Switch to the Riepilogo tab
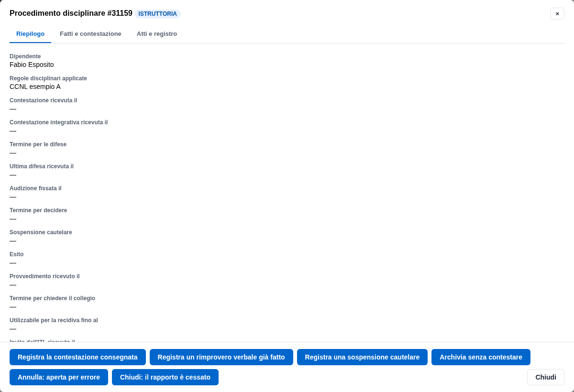 pyautogui.click(x=30, y=34)
